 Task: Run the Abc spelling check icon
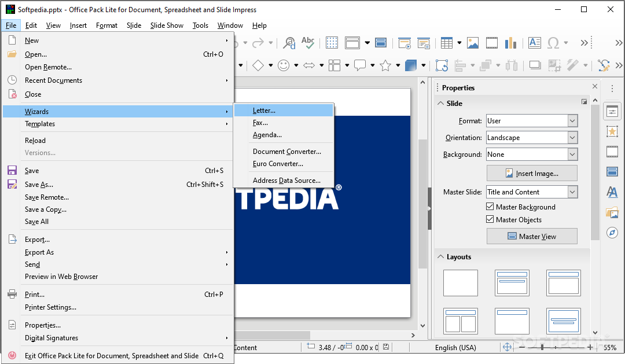pyautogui.click(x=308, y=43)
